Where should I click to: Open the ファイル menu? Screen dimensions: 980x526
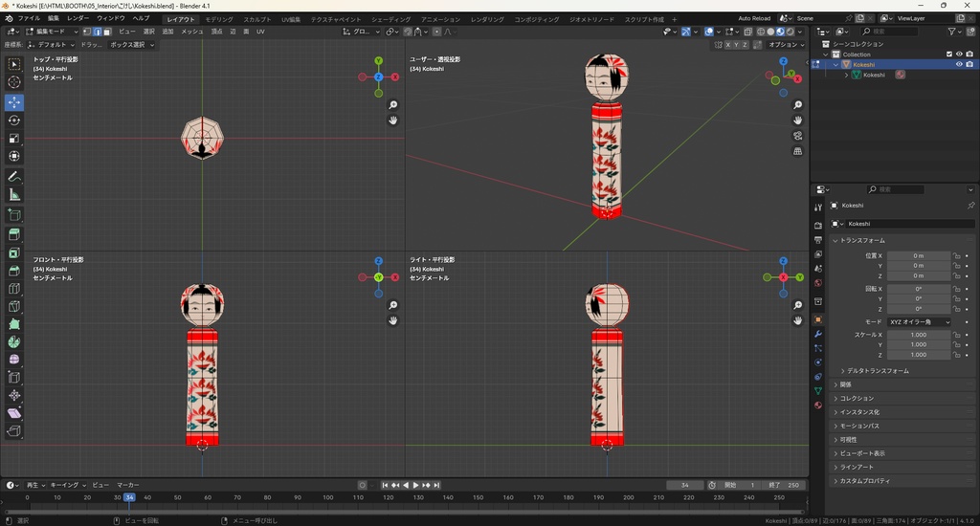(29, 18)
